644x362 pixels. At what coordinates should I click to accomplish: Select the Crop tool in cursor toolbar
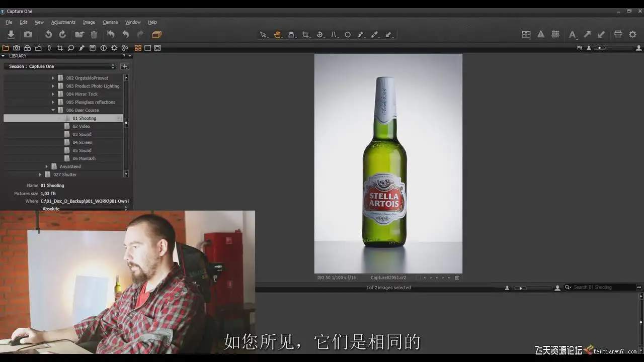click(x=305, y=35)
